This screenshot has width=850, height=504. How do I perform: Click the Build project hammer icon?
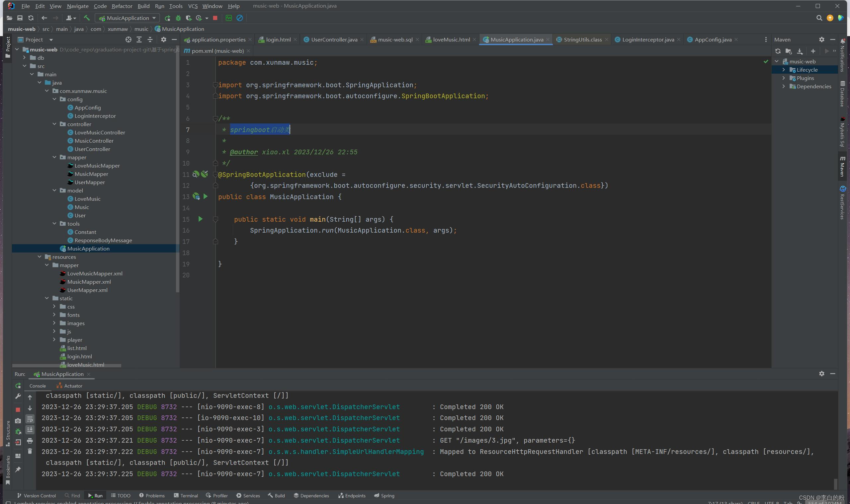pos(87,18)
